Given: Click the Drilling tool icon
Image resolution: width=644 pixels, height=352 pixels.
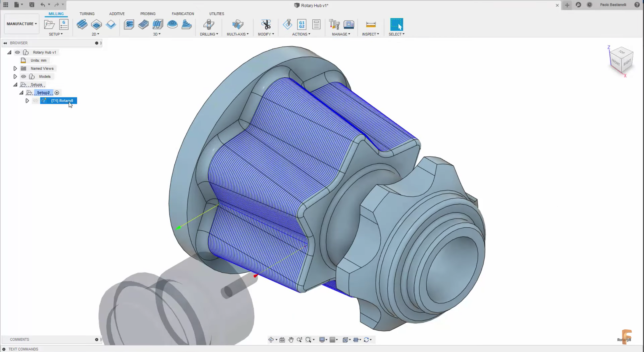Looking at the screenshot, I should point(208,24).
